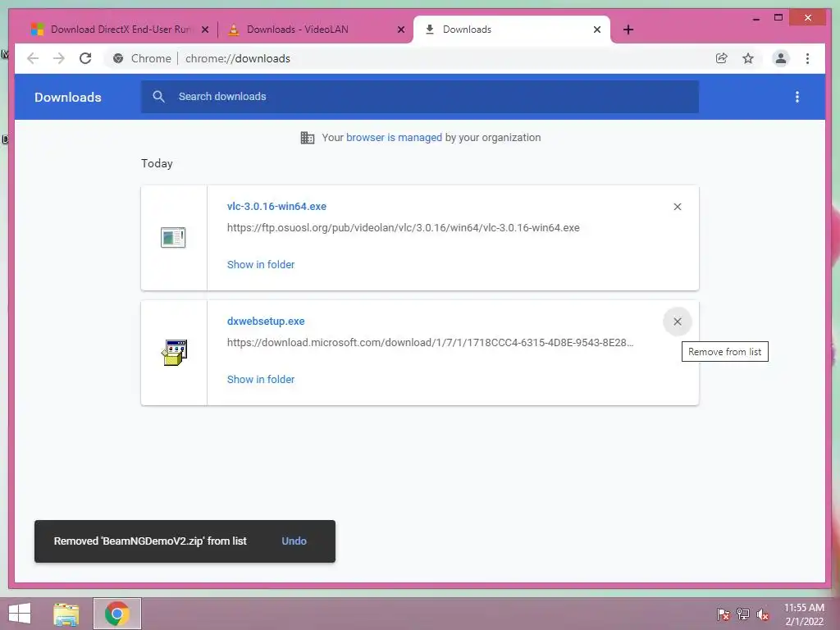Open Action Center flag tray icon
This screenshot has width=840, height=630.
(x=723, y=614)
